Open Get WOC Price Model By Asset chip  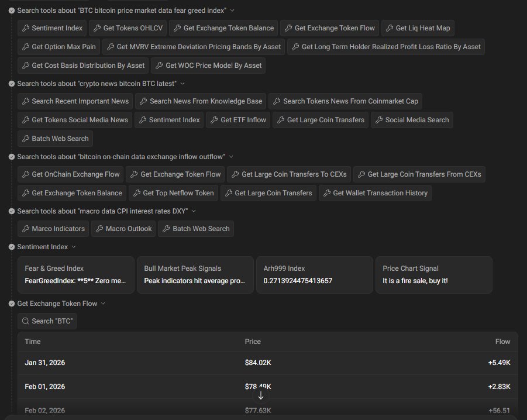[x=208, y=66]
